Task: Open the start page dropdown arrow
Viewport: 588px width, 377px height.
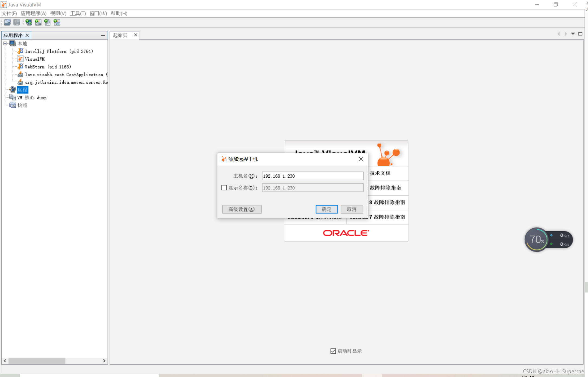Action: [x=573, y=34]
